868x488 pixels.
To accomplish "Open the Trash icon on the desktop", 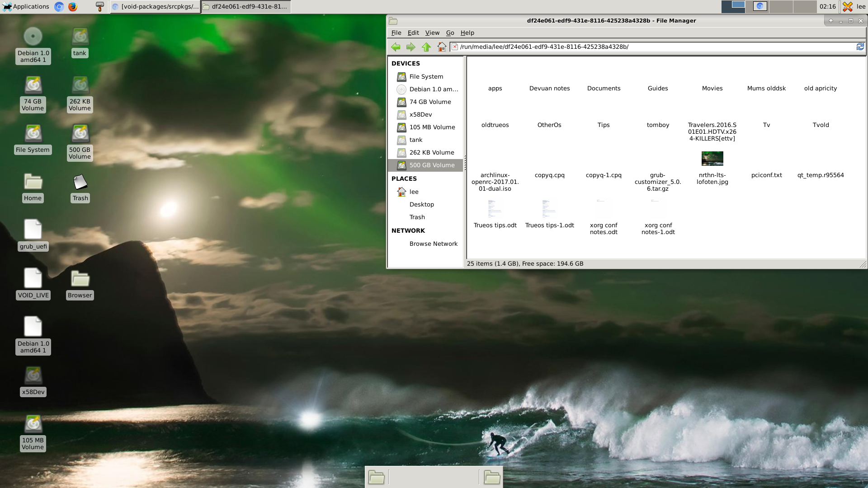I will (x=80, y=188).
